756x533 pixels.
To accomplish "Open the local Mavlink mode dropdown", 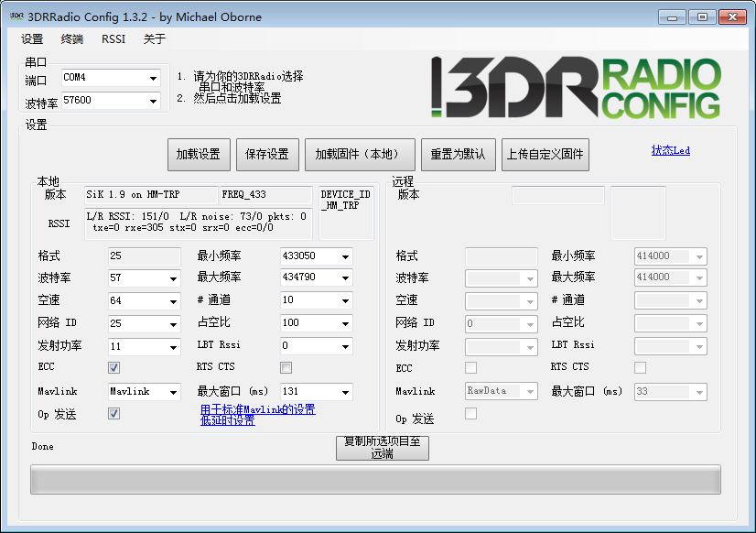I will pyautogui.click(x=170, y=391).
